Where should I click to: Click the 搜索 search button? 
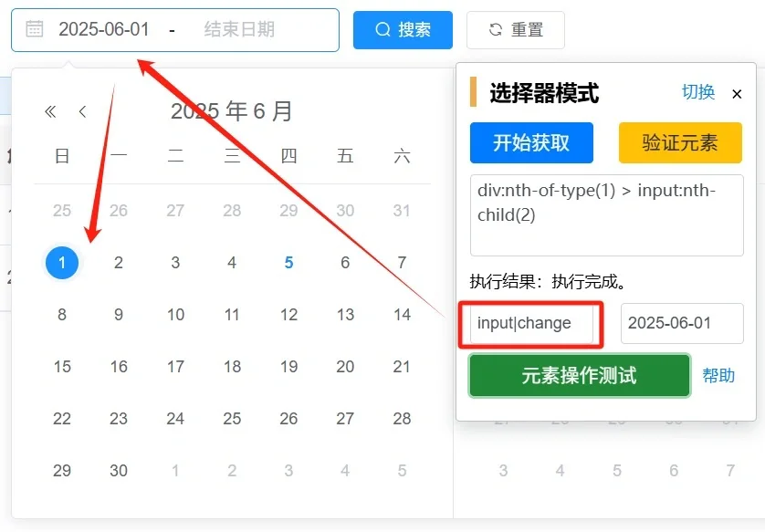click(x=403, y=29)
